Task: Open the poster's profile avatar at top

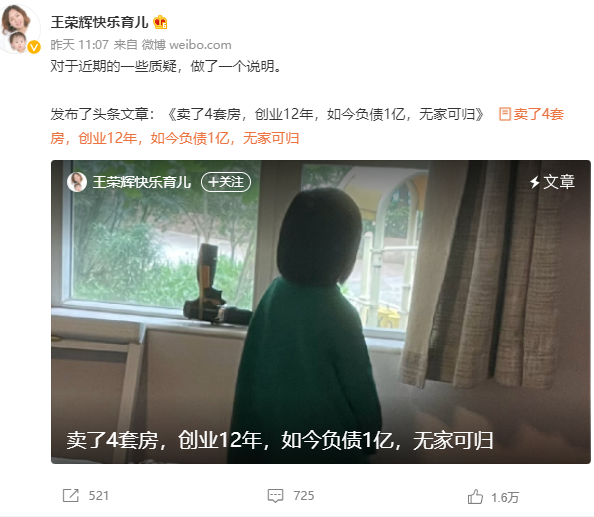Action: click(x=19, y=28)
